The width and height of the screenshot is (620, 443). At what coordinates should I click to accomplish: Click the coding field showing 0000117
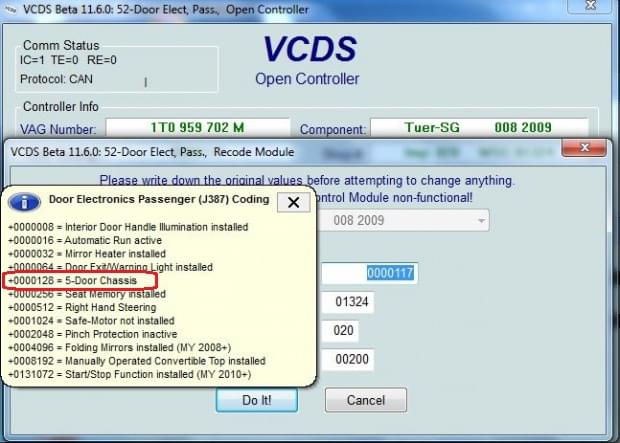[x=369, y=273]
